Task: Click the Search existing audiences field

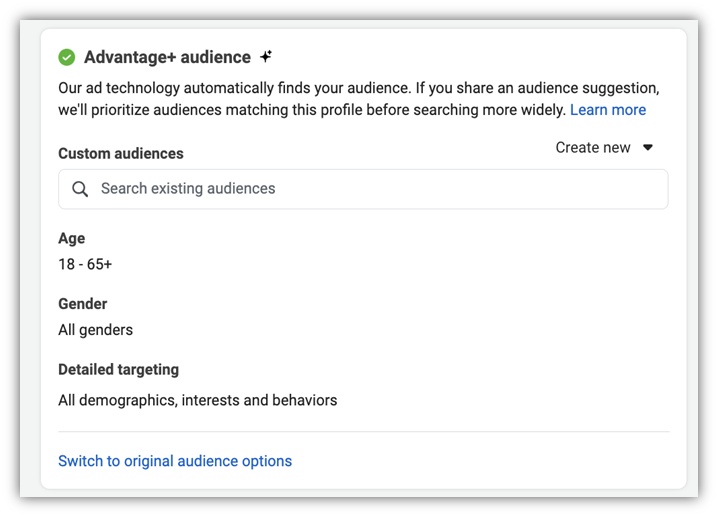Action: (x=363, y=189)
